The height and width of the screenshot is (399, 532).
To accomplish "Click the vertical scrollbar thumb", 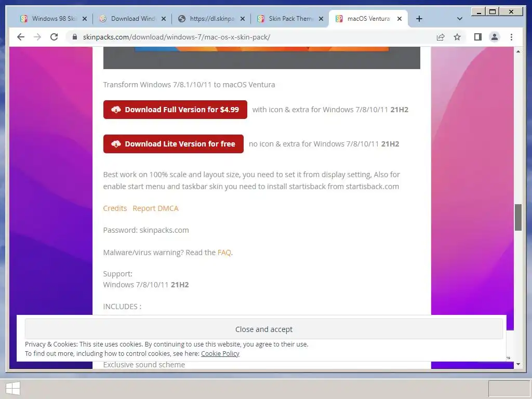I will pyautogui.click(x=518, y=218).
